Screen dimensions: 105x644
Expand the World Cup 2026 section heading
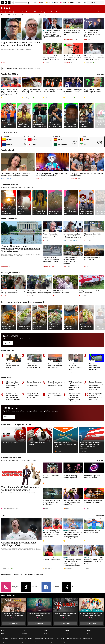(x=10, y=74)
